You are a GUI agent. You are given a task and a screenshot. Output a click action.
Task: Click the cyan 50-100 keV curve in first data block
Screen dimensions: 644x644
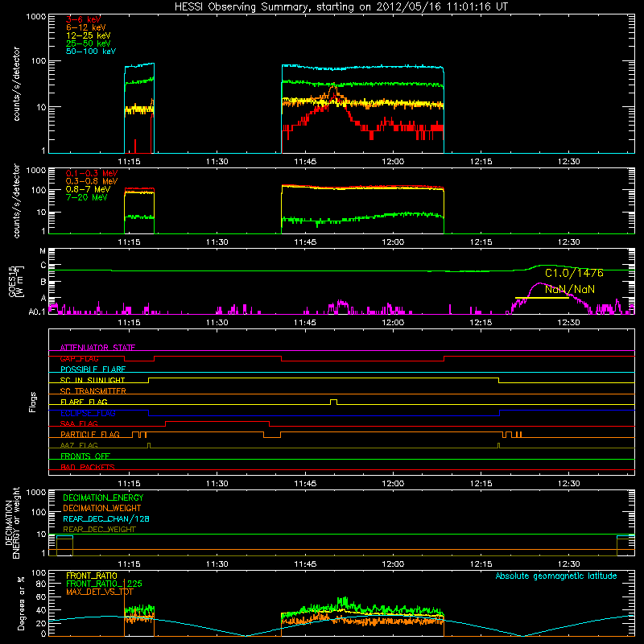(139, 65)
